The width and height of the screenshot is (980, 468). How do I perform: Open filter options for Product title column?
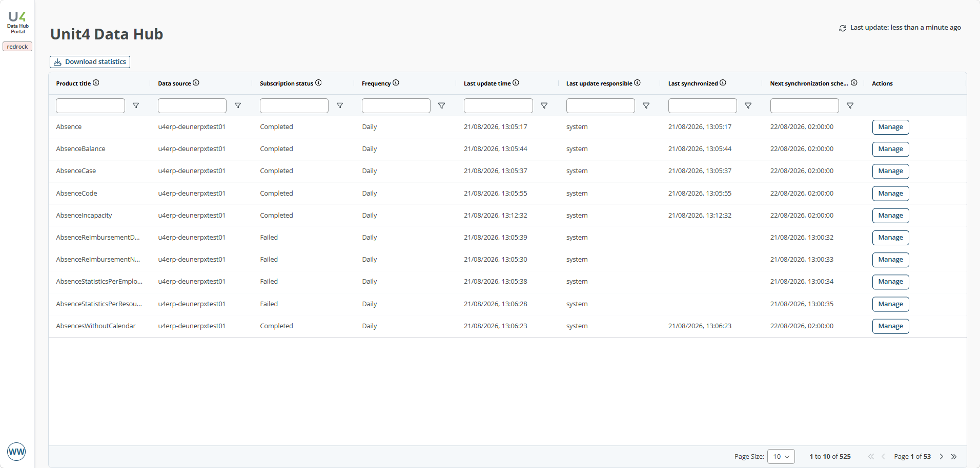click(x=136, y=105)
